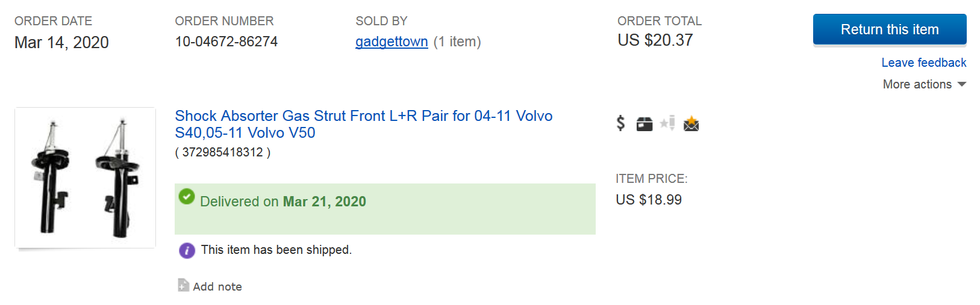The height and width of the screenshot is (305, 980).
Task: Click the order number 10-04672-86274
Action: 226,42
